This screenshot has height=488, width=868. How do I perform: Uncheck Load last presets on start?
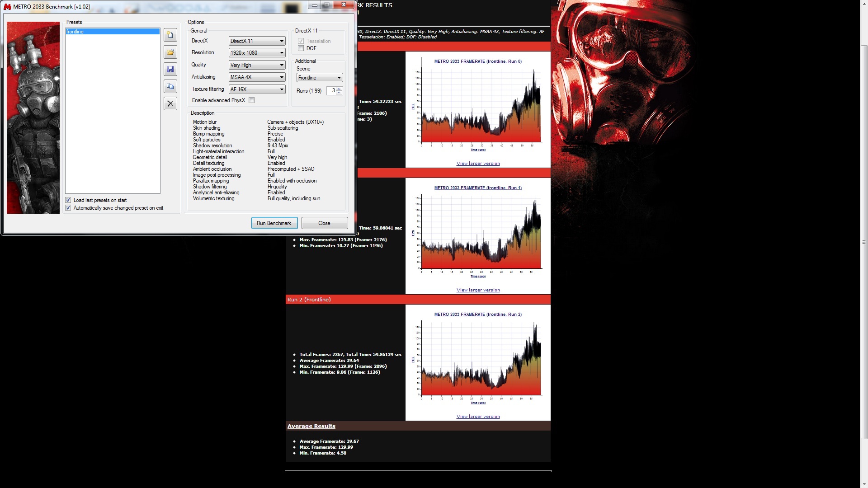coord(68,200)
